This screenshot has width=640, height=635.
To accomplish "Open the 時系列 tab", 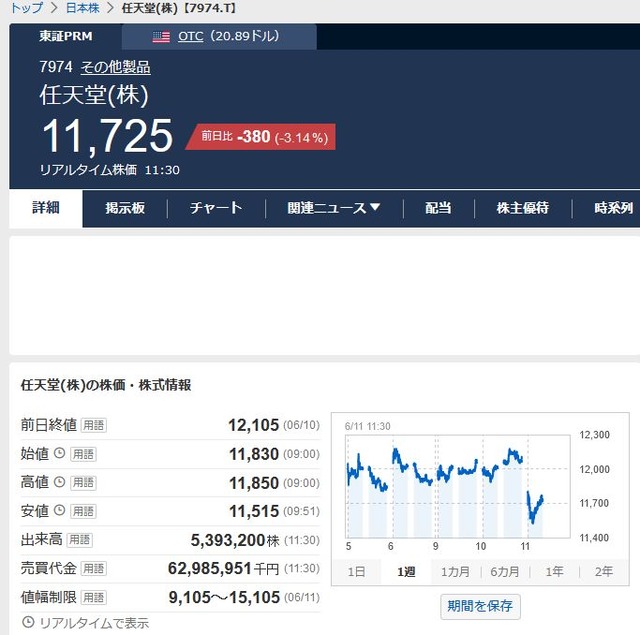I will click(x=613, y=208).
